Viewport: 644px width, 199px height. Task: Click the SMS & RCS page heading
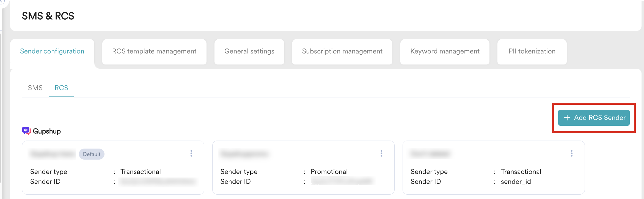pyautogui.click(x=48, y=16)
